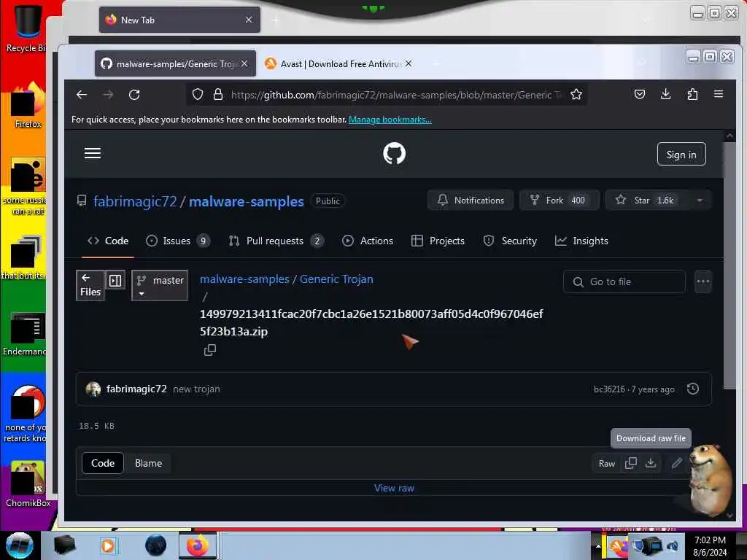This screenshot has height=560, width=747.
Task: Switch to the Blame view
Action: pos(148,463)
